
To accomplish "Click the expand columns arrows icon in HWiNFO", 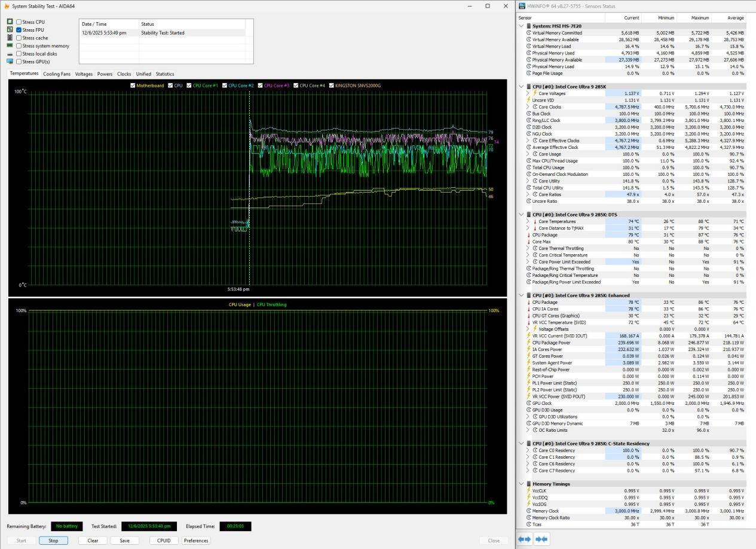I will (x=524, y=539).
